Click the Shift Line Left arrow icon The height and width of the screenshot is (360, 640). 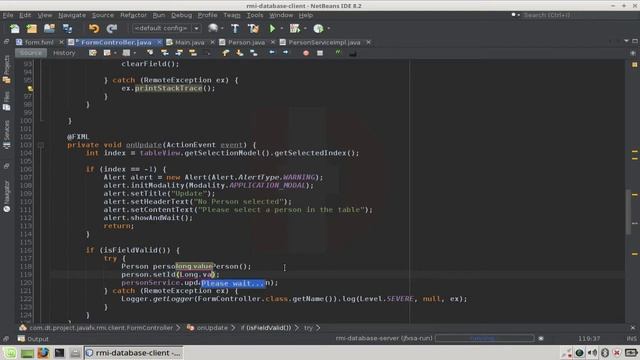tap(272, 53)
